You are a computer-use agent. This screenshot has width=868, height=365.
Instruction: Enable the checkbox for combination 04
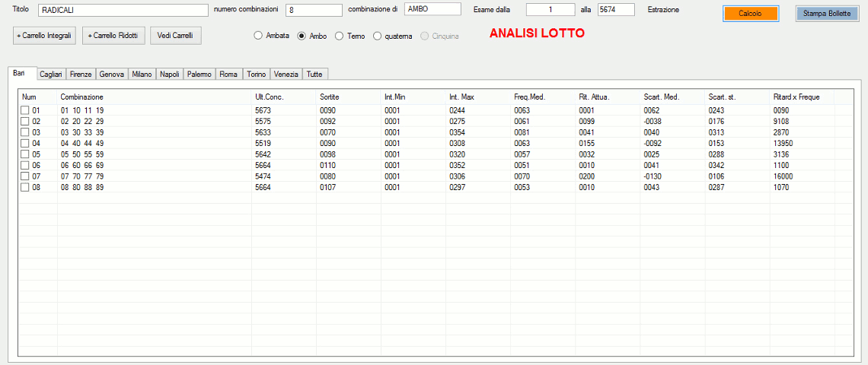pyautogui.click(x=25, y=143)
